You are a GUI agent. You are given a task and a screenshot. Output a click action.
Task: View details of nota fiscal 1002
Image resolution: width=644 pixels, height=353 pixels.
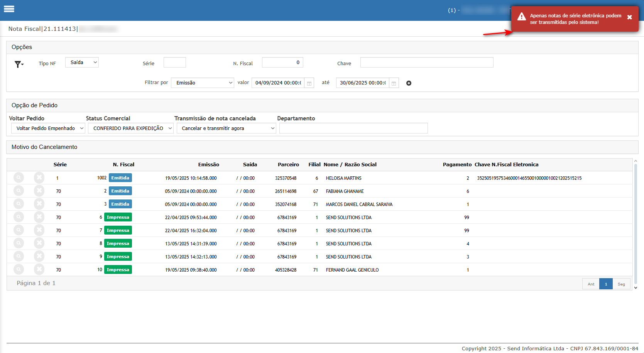pos(19,177)
